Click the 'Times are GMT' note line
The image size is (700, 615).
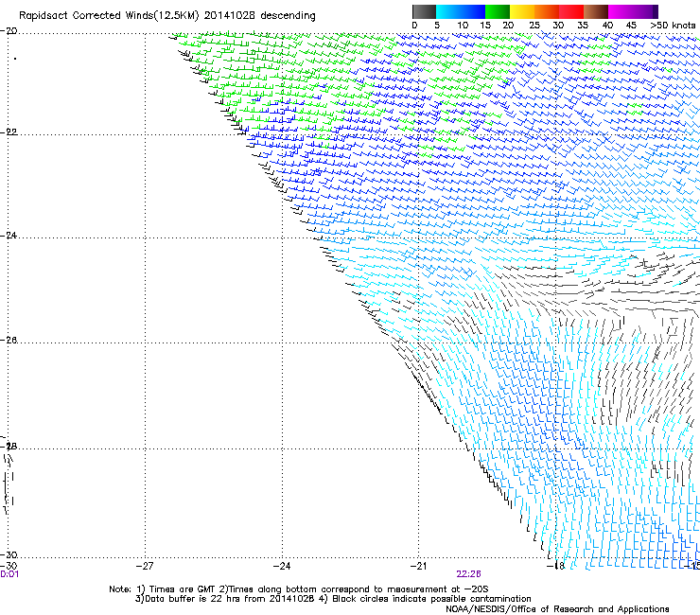[x=299, y=589]
